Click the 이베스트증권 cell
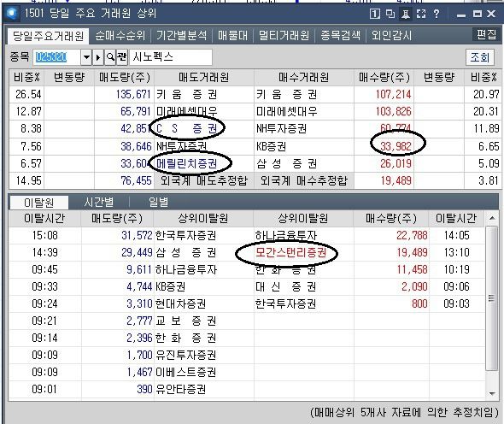Screen dimensions: 504x424 coord(203,372)
